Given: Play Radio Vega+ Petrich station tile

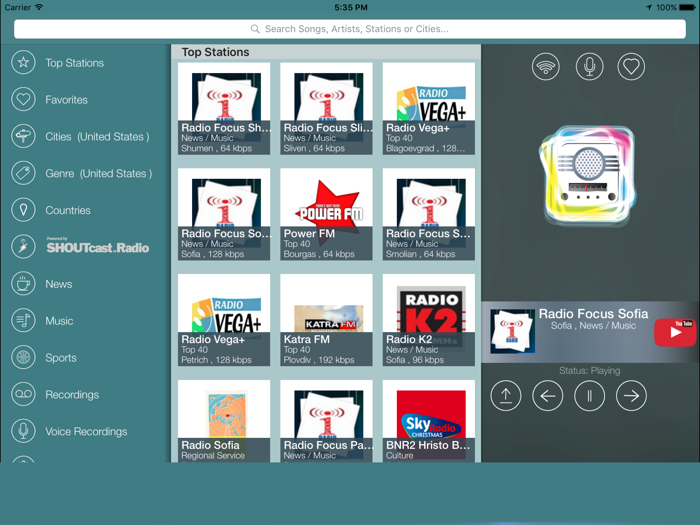Looking at the screenshot, I should tap(224, 320).
